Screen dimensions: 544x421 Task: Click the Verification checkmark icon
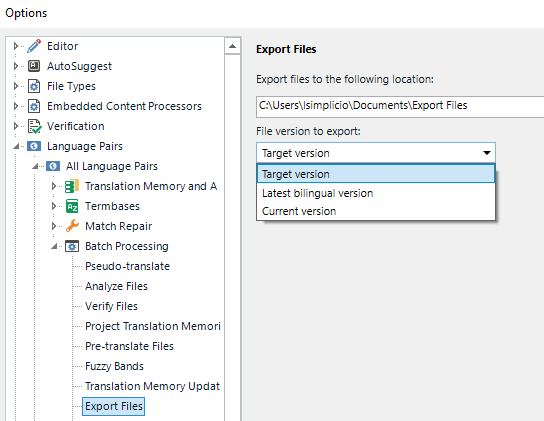pos(34,126)
